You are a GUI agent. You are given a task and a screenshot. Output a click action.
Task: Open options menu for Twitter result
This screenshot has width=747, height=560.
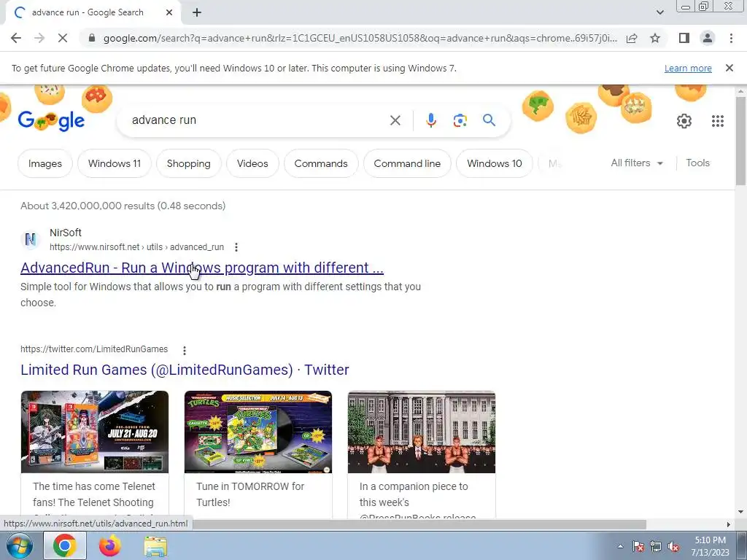185,351
